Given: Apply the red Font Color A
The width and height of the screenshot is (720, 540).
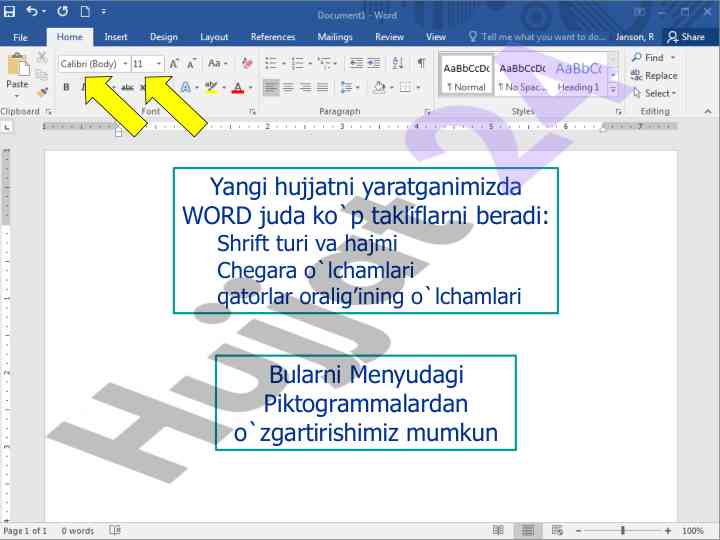Looking at the screenshot, I should (238, 87).
